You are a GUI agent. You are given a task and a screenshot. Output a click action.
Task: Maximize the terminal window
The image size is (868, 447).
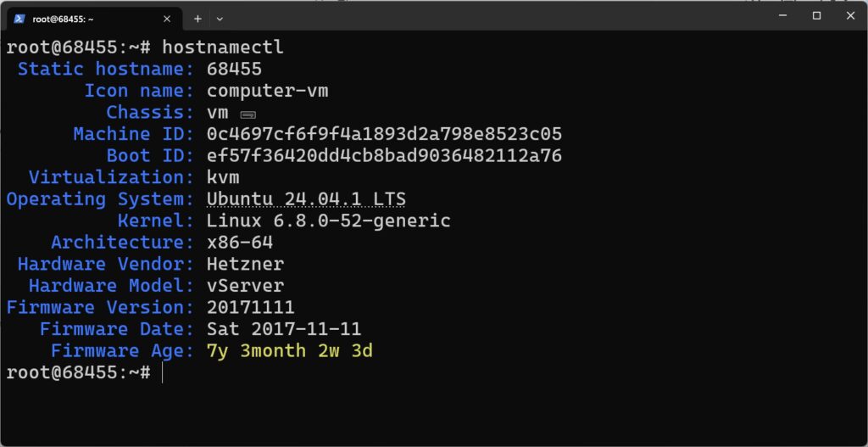coord(816,15)
